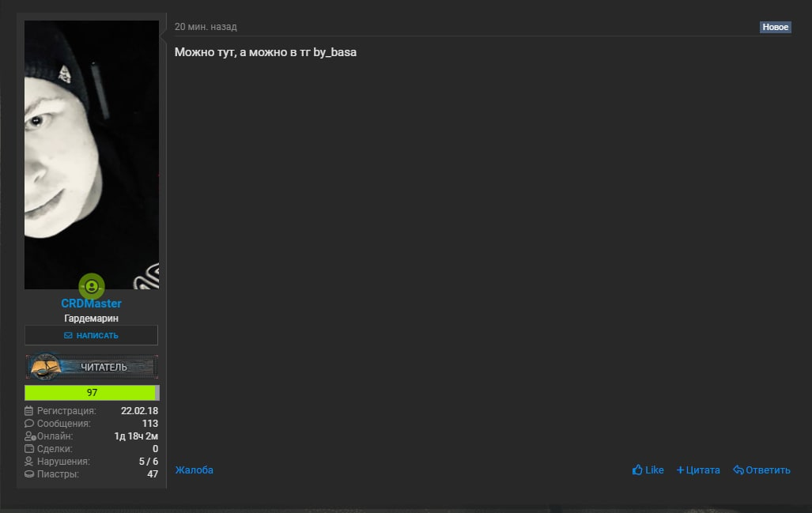
Task: Click the Сделки wallet icon
Action: click(29, 449)
